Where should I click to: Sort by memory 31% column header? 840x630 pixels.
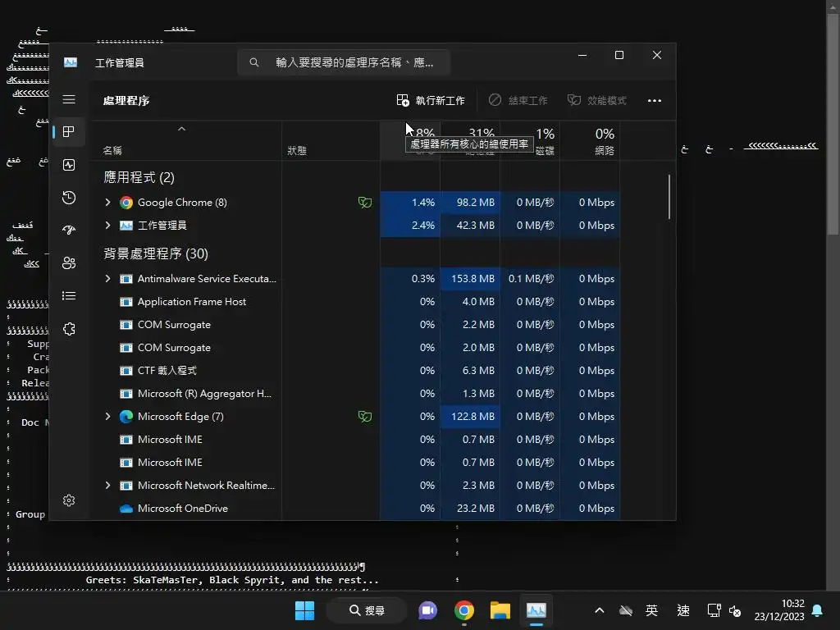(470, 141)
